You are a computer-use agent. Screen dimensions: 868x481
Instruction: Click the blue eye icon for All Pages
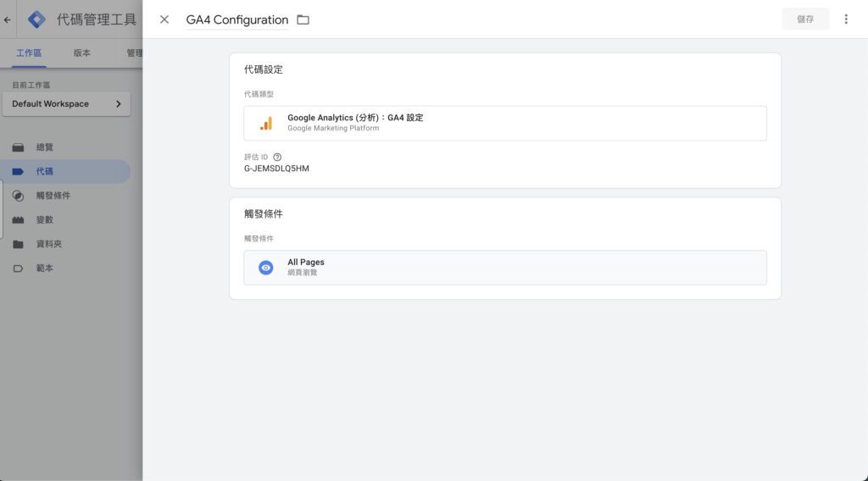point(265,268)
